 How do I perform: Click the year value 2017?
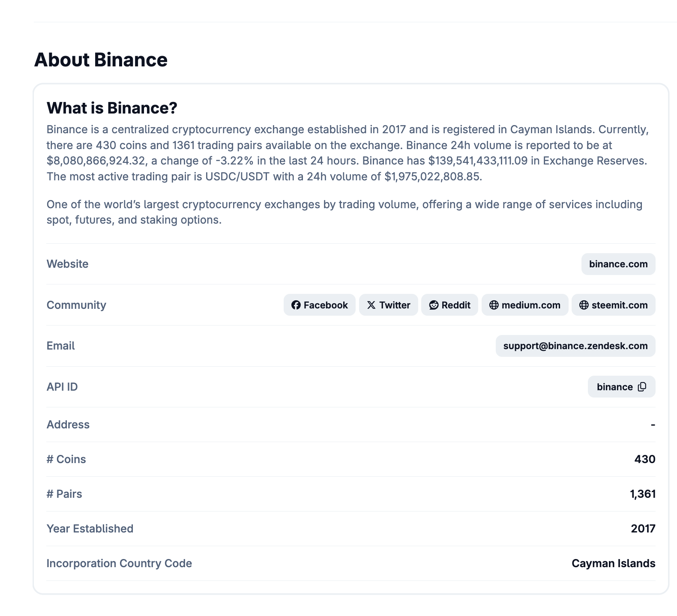point(643,529)
